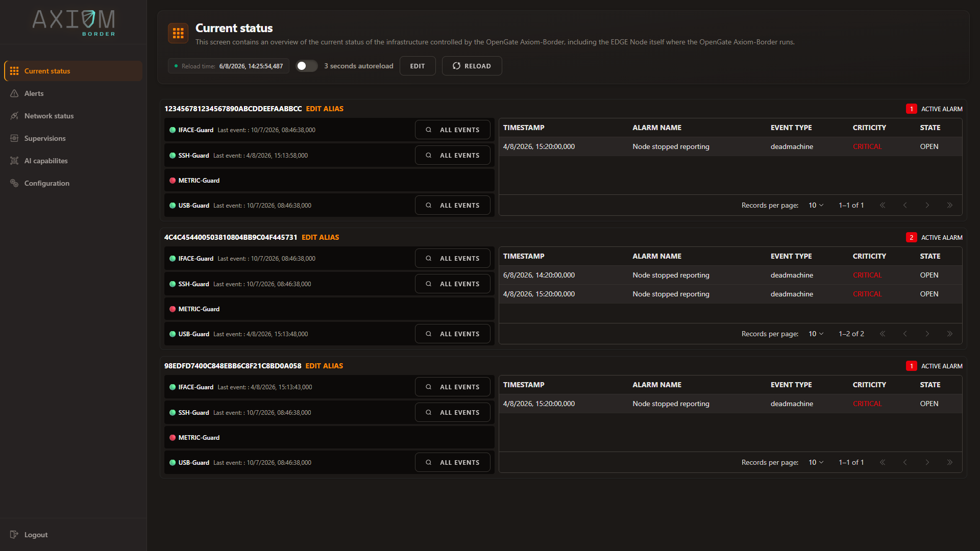
Task: Click the Current status grid icon in sidebar
Action: pyautogui.click(x=14, y=71)
